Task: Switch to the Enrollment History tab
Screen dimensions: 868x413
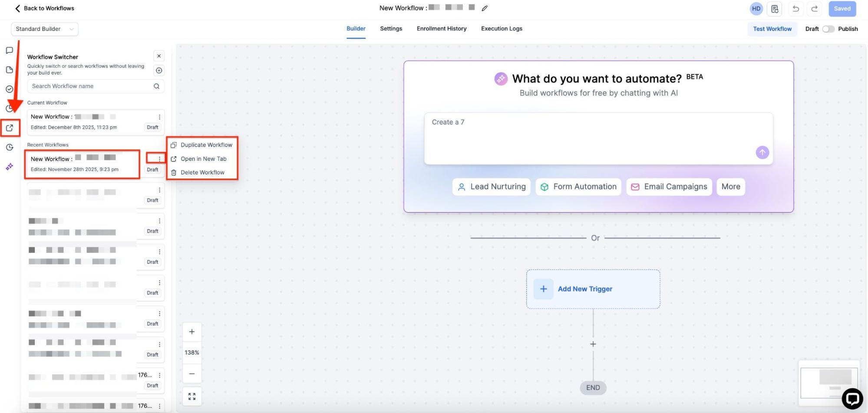Action: coord(441,29)
